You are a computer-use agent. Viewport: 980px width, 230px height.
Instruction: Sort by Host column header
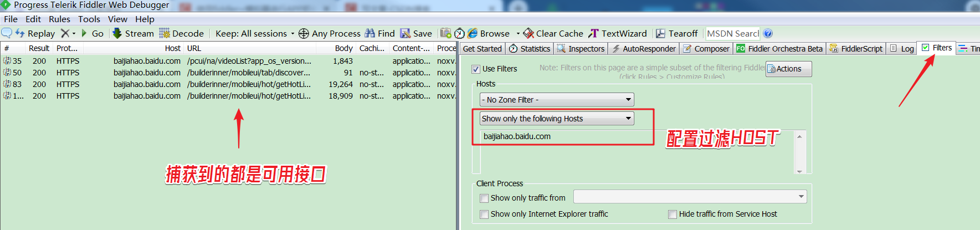coord(133,48)
